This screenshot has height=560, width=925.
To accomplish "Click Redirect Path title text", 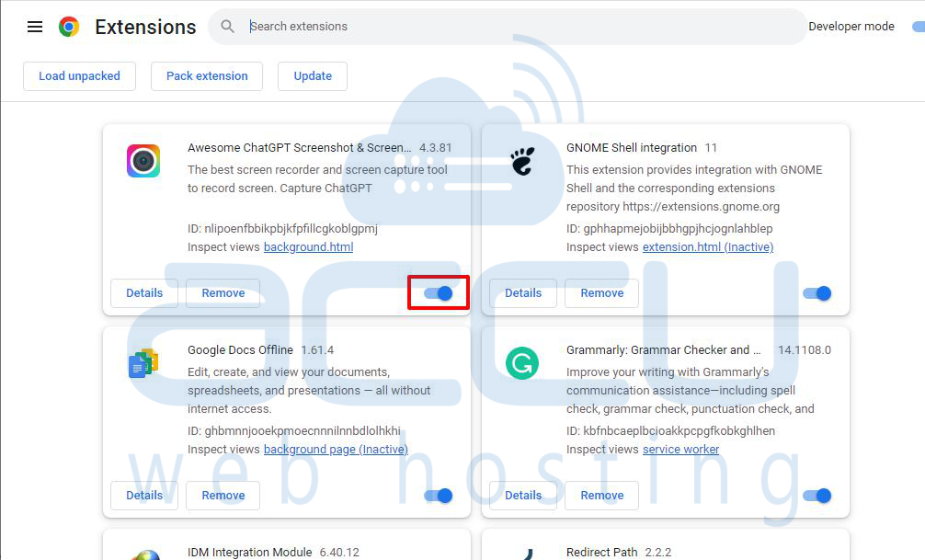I will coord(601,553).
